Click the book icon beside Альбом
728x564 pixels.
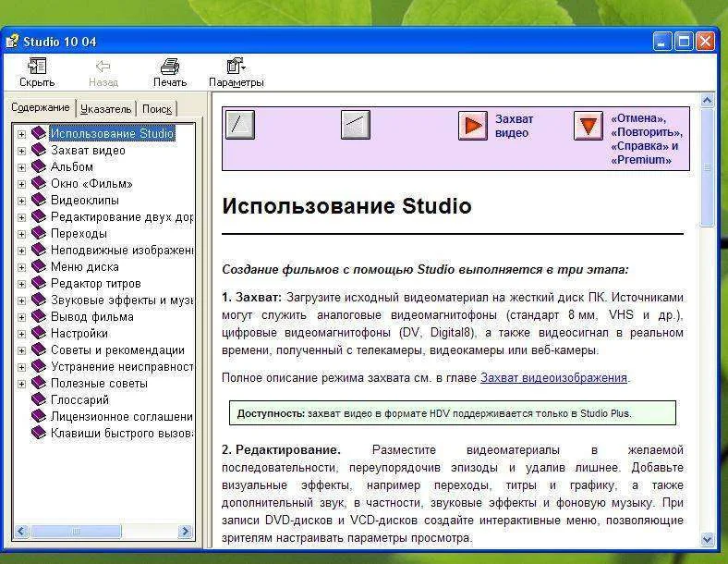(39, 166)
